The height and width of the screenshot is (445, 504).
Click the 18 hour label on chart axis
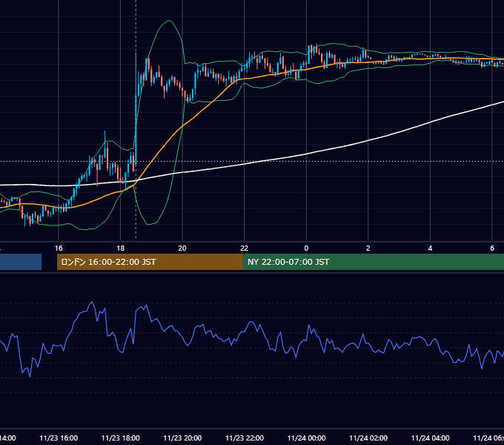click(x=121, y=248)
